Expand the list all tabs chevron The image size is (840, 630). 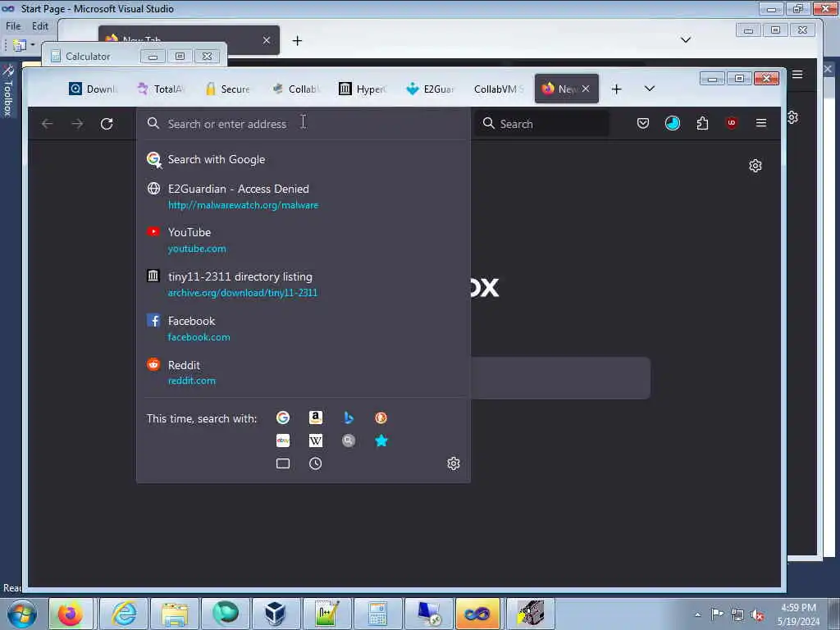pyautogui.click(x=650, y=89)
